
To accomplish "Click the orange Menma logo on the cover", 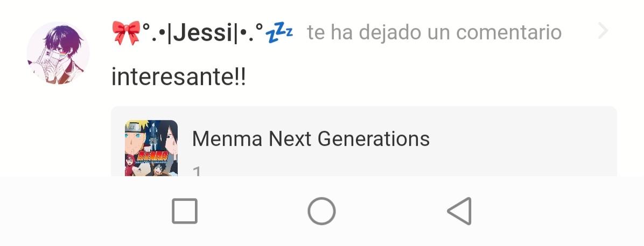I will [x=151, y=157].
